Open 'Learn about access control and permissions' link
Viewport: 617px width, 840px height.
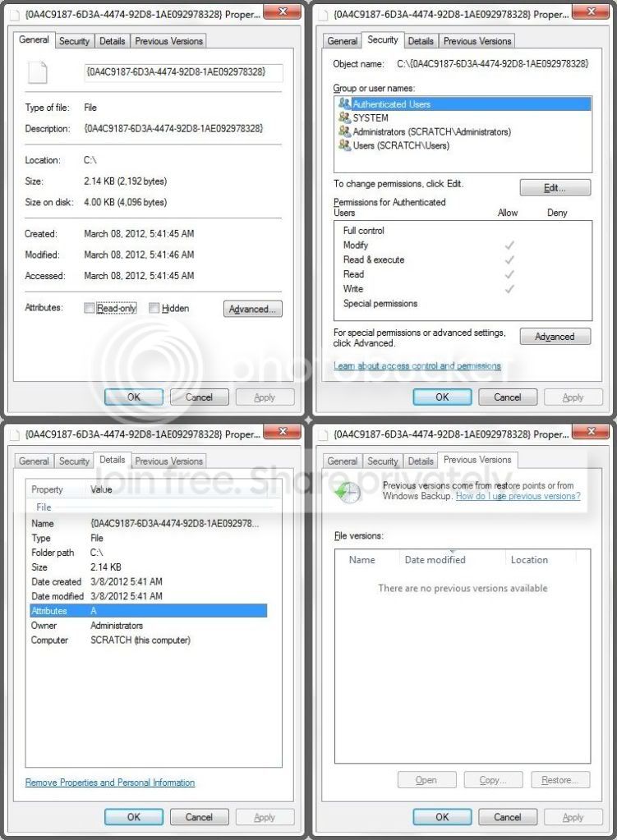point(417,366)
